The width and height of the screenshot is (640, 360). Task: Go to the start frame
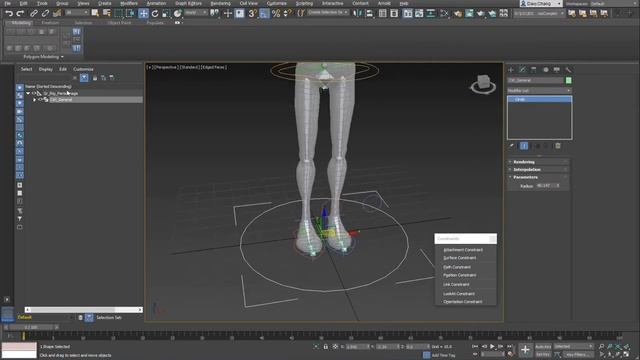click(x=475, y=346)
